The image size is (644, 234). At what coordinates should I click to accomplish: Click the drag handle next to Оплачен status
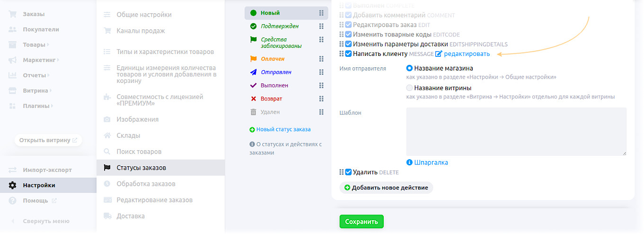pos(321,59)
